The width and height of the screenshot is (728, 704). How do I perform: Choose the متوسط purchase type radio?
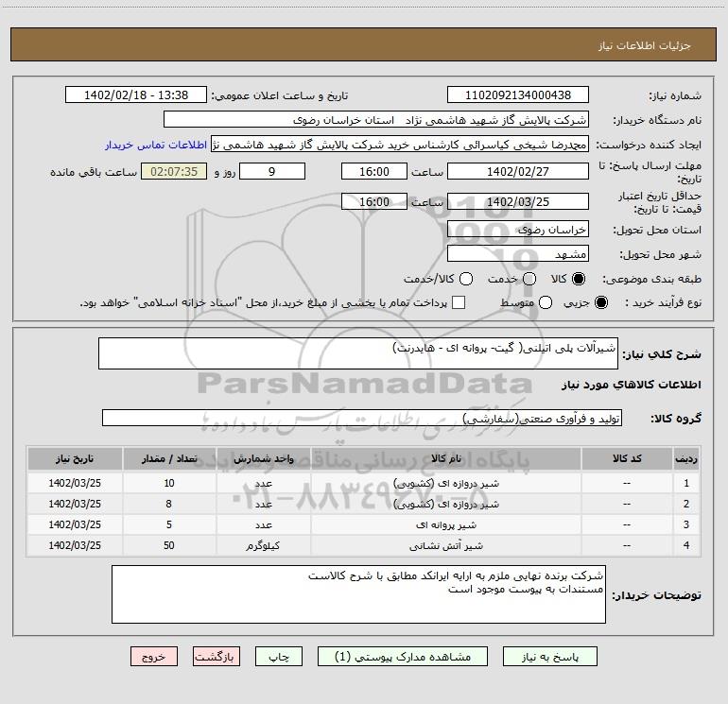tap(546, 302)
